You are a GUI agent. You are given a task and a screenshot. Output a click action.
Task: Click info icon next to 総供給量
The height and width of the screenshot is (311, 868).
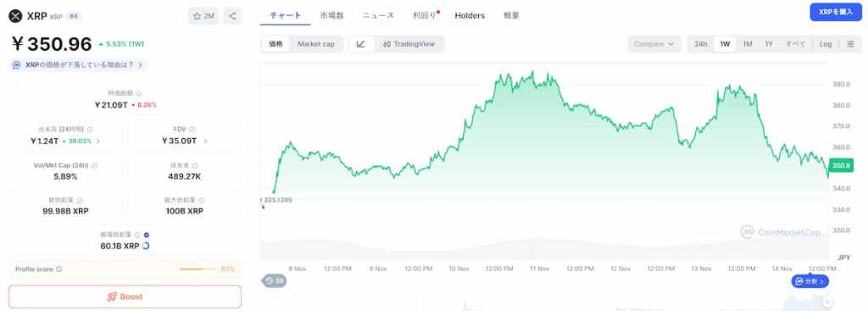pos(80,200)
